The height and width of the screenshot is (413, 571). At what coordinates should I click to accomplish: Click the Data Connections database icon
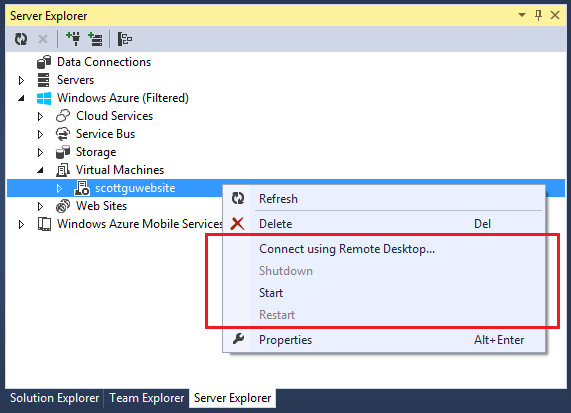click(44, 62)
